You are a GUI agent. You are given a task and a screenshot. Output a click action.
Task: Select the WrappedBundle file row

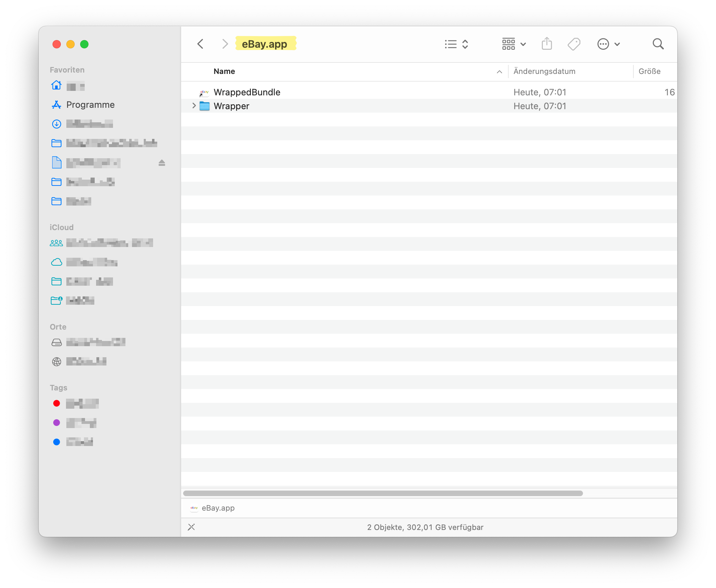click(x=247, y=92)
